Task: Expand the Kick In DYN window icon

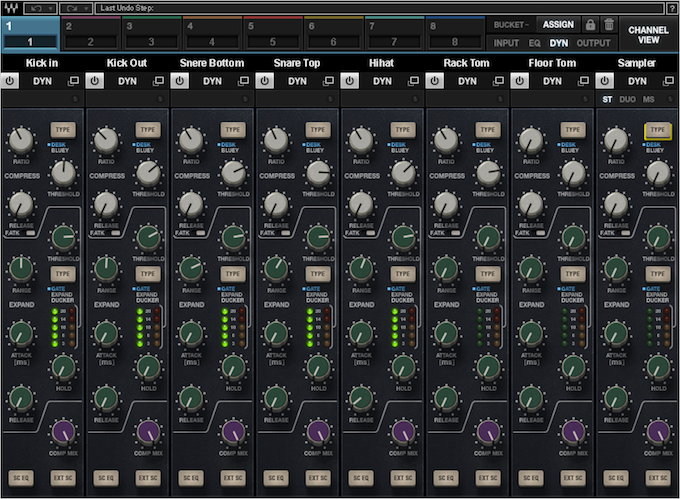Action: [x=73, y=81]
